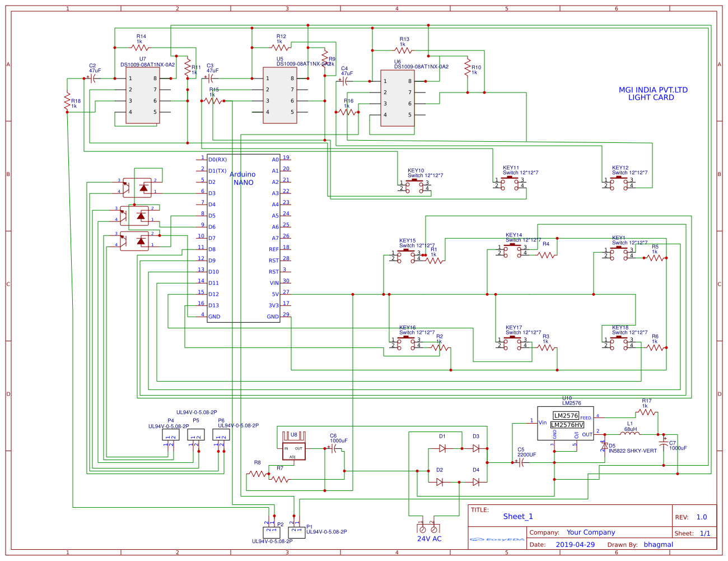This screenshot has height=561, width=728.
Task: Click the drawn-by name bhagmal
Action: 659,545
